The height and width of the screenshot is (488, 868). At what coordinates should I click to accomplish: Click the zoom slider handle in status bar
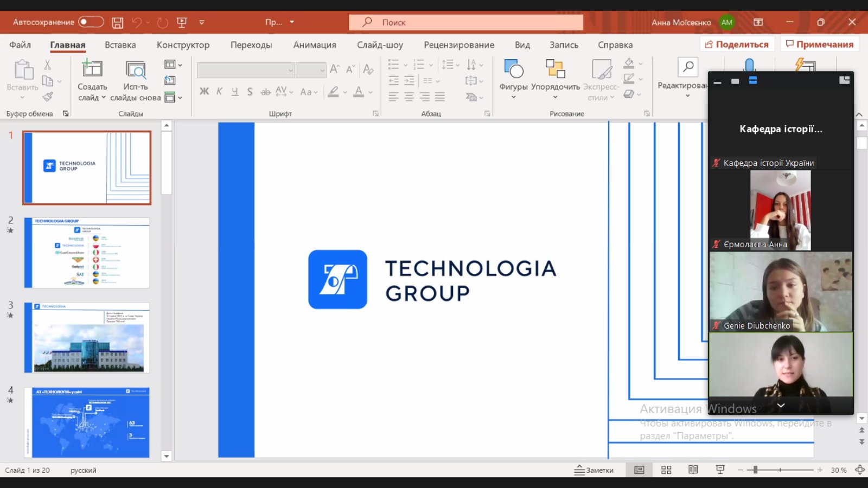coord(755,470)
